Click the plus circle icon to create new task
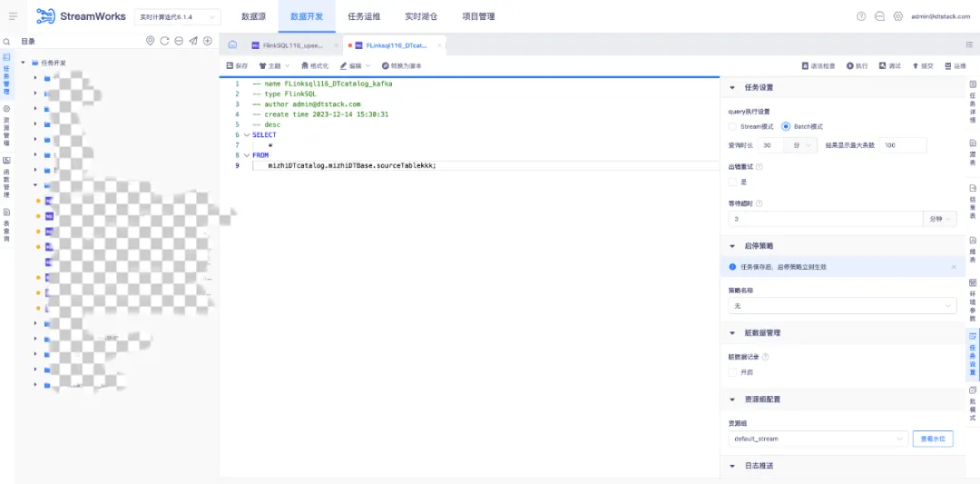The image size is (980, 484). click(x=208, y=41)
